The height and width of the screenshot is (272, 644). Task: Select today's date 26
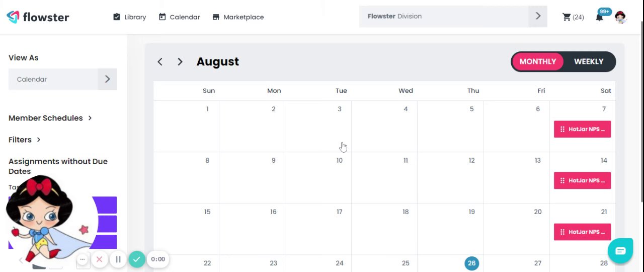471,263
